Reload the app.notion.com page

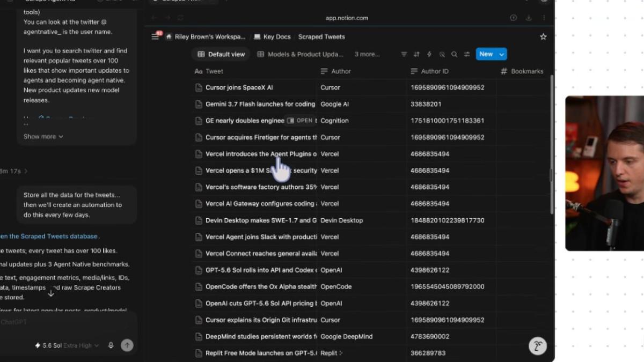(x=180, y=18)
